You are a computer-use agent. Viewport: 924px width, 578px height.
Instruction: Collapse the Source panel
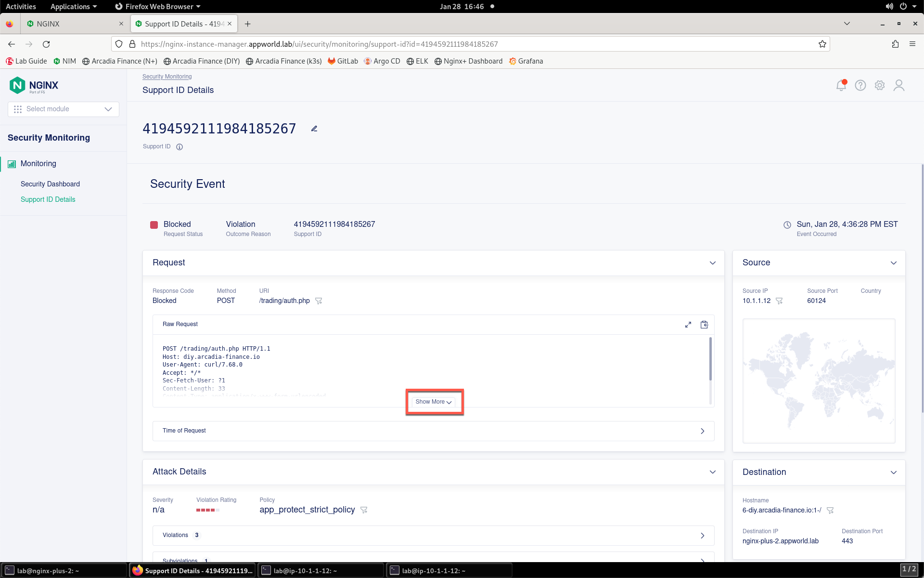coord(894,263)
